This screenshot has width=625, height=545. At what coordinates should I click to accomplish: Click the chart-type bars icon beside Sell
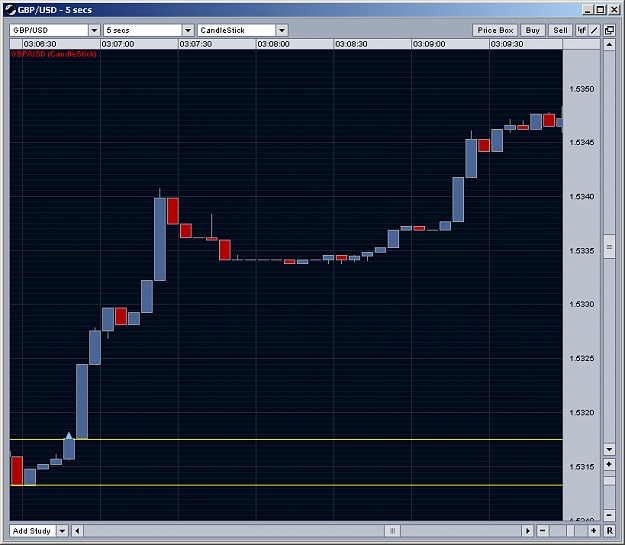click(x=582, y=30)
